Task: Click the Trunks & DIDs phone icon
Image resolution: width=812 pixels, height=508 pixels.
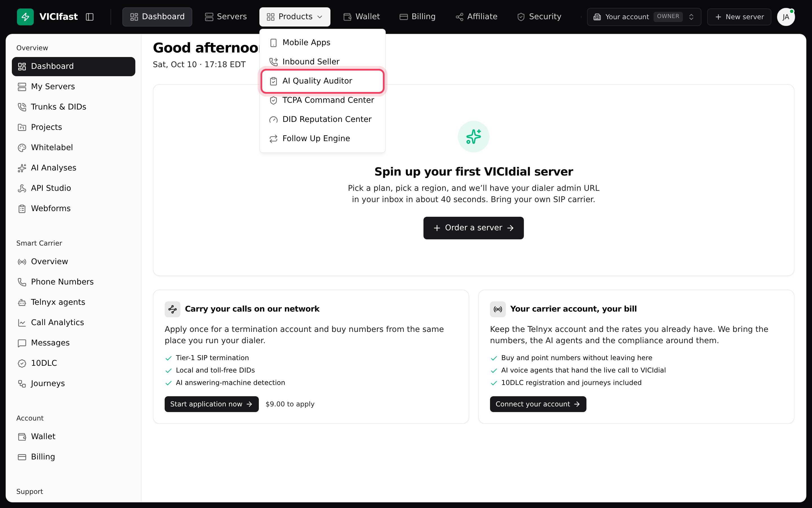Action: click(x=22, y=107)
